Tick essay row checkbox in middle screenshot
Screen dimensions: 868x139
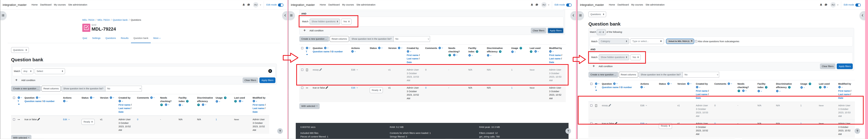[302, 70]
